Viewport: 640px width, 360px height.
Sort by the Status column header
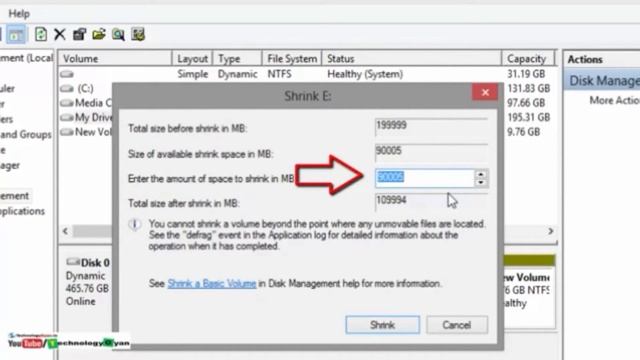[411, 59]
